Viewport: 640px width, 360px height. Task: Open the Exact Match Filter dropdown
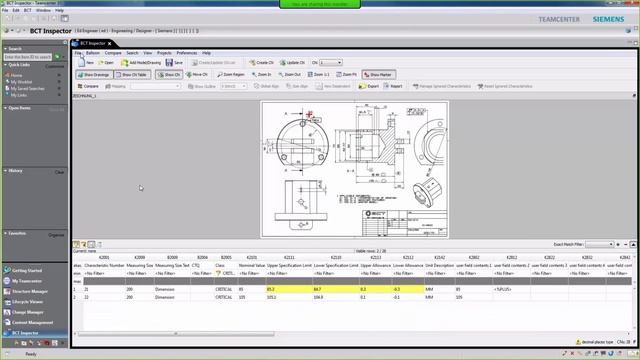point(600,244)
